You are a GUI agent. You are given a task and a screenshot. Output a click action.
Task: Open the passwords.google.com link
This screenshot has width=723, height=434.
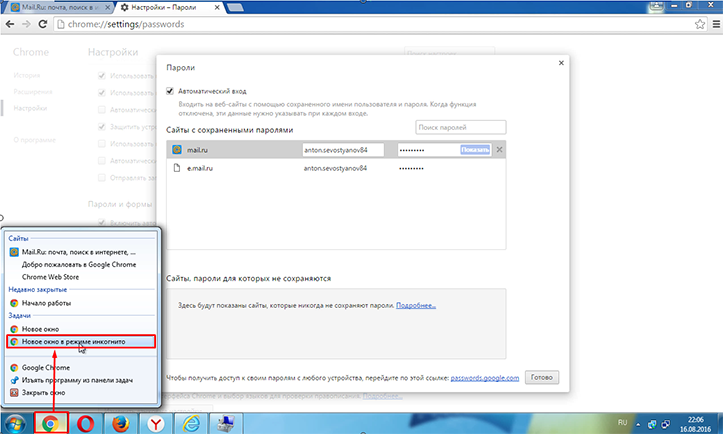(485, 378)
